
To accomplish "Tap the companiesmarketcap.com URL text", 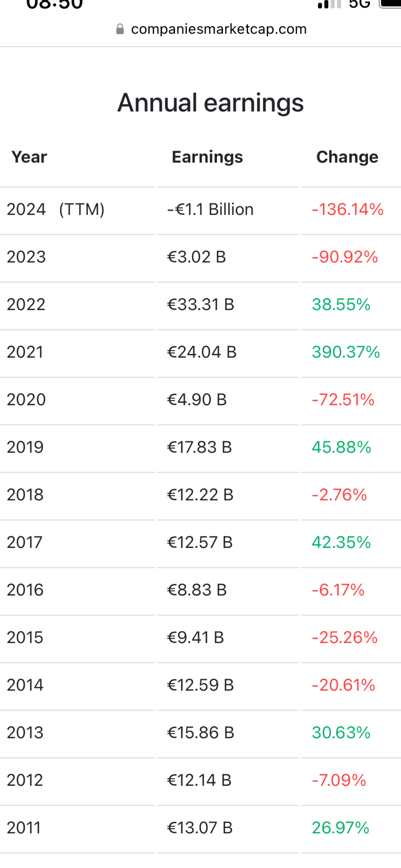I will (x=219, y=29).
